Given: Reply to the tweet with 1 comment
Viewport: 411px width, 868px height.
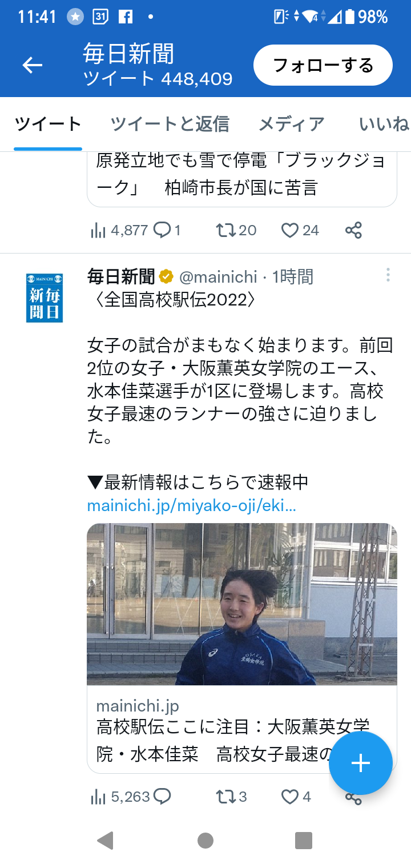Looking at the screenshot, I should pyautogui.click(x=163, y=230).
